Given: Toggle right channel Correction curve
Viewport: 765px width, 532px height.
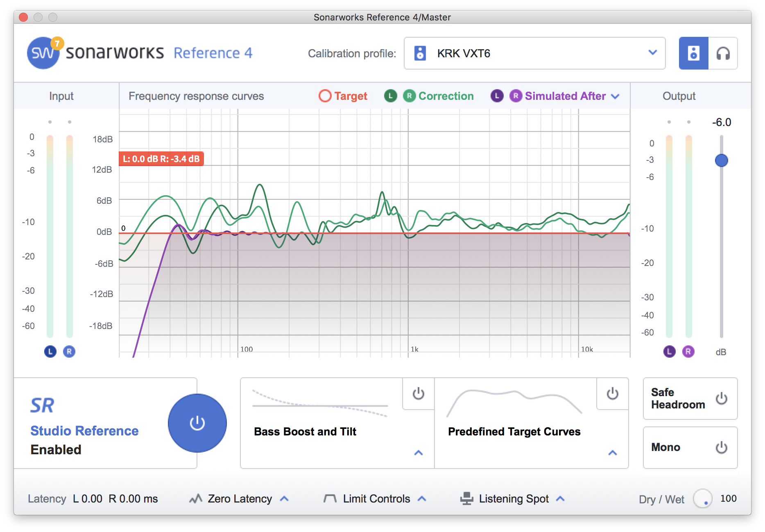Looking at the screenshot, I should tap(409, 96).
